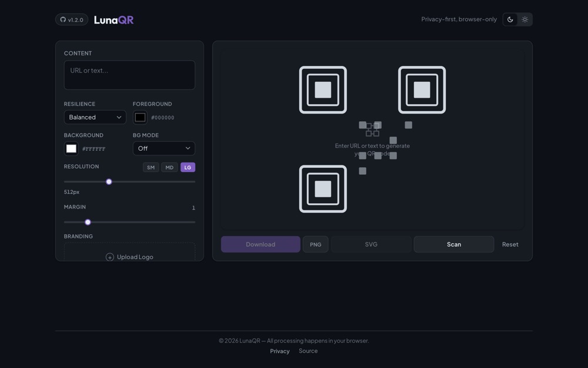The width and height of the screenshot is (588, 368).
Task: Click the foreground hex value #000000
Action: click(162, 118)
